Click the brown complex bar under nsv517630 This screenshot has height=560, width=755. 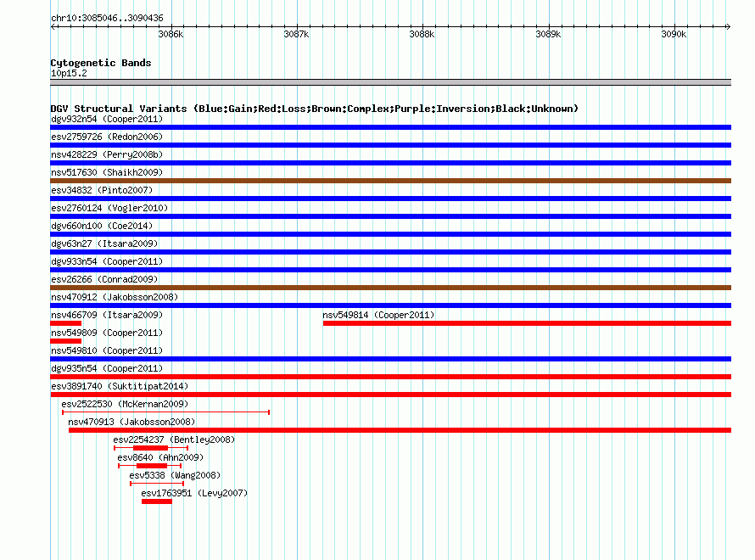click(x=390, y=181)
